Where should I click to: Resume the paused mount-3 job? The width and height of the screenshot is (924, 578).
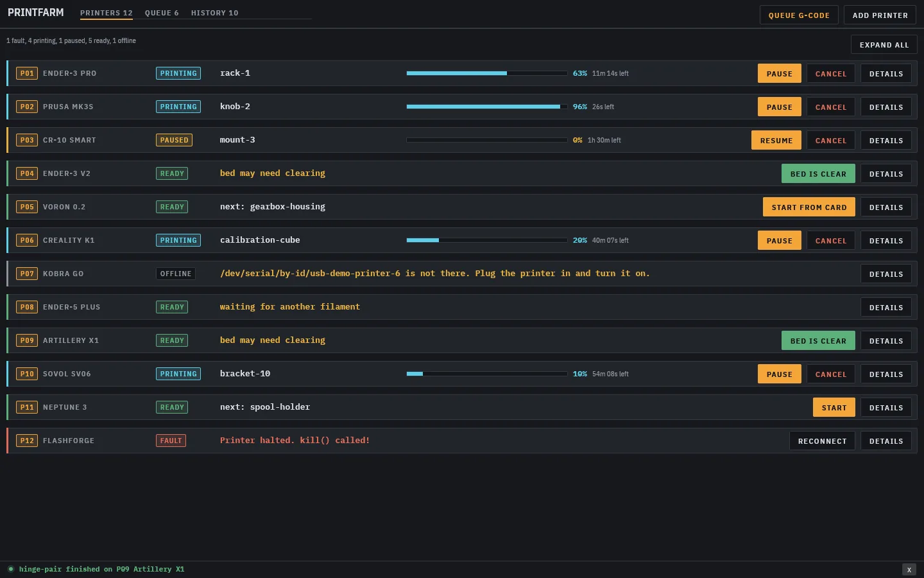[776, 141]
